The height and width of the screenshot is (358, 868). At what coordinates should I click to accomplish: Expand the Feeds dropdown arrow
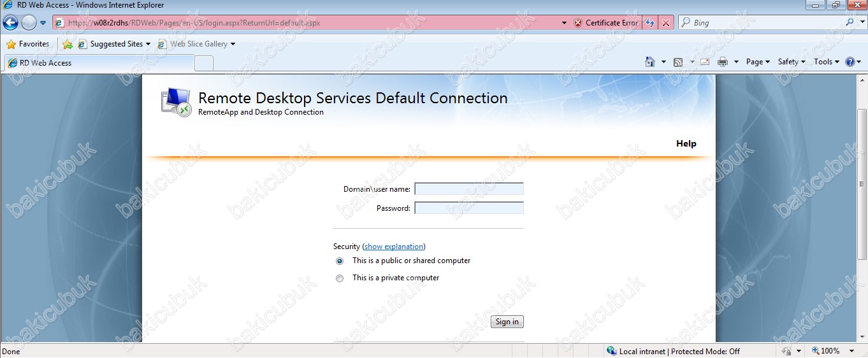(x=691, y=62)
